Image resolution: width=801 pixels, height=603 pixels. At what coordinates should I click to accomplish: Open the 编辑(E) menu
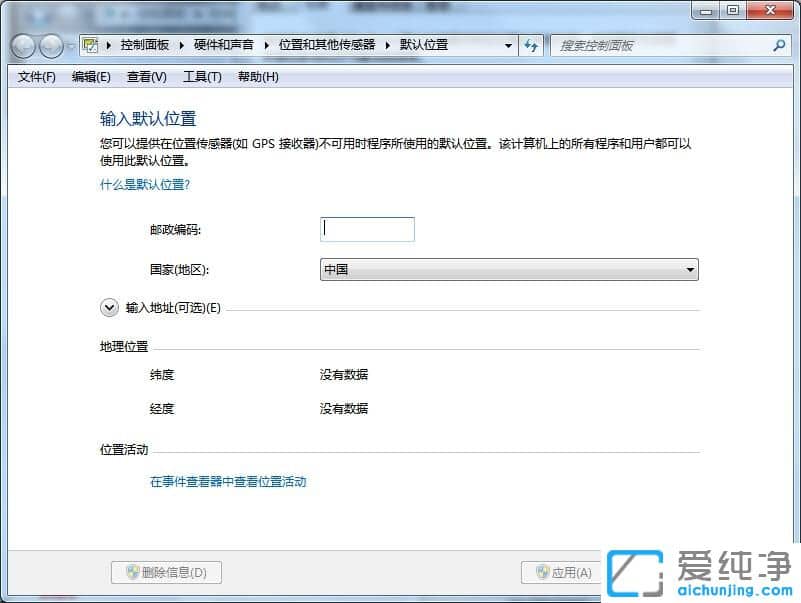pos(90,77)
